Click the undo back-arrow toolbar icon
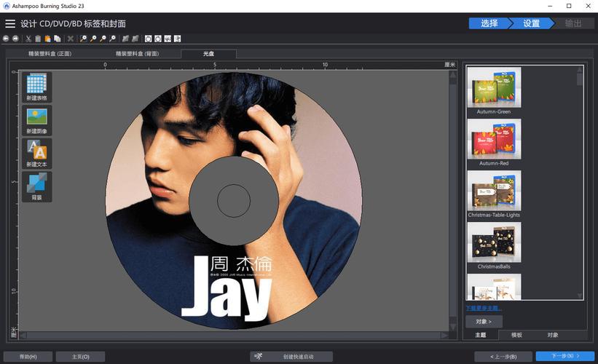 pyautogui.click(x=6, y=39)
